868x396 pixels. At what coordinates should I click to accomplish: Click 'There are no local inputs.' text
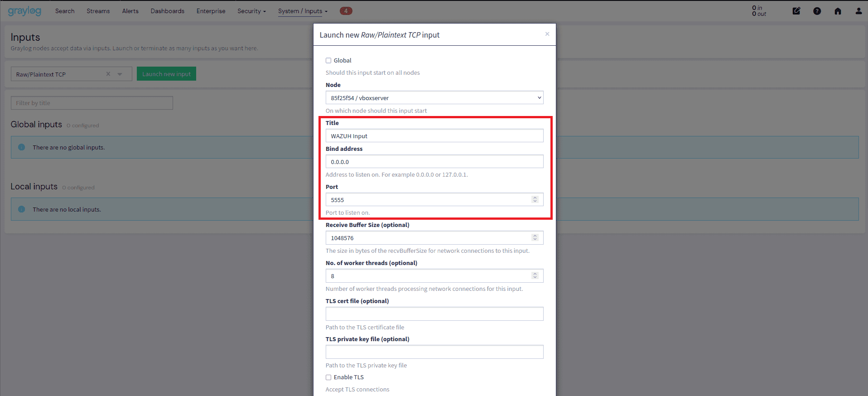67,209
